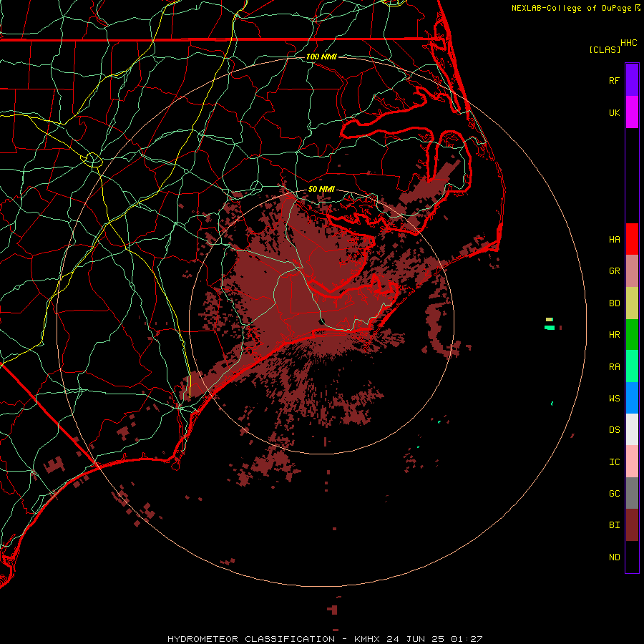Click the GC legend label

click(x=614, y=493)
